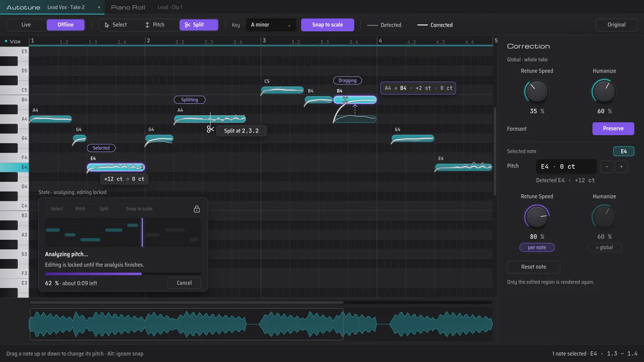
Task: Close the Lead Vox Take 2 tab
Action: (x=99, y=8)
